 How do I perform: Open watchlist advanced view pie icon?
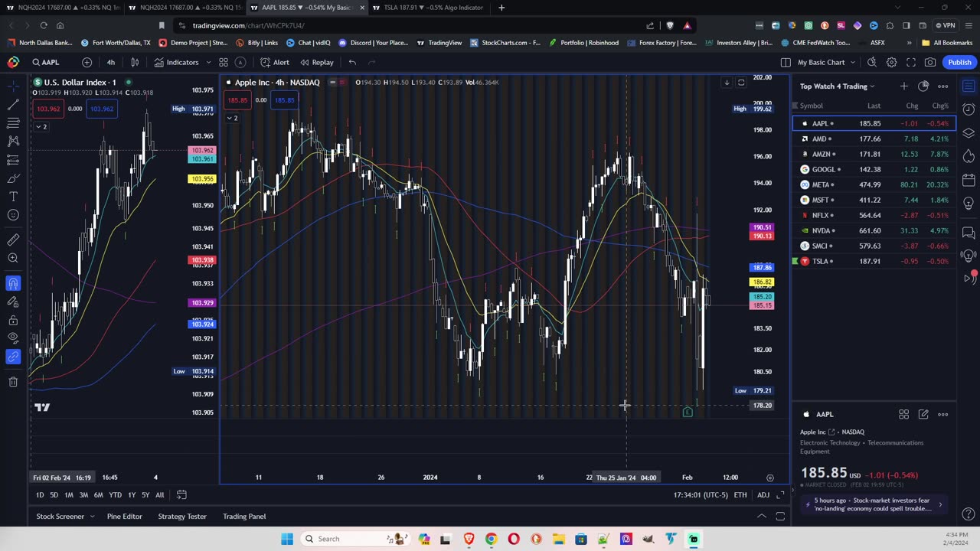(923, 86)
